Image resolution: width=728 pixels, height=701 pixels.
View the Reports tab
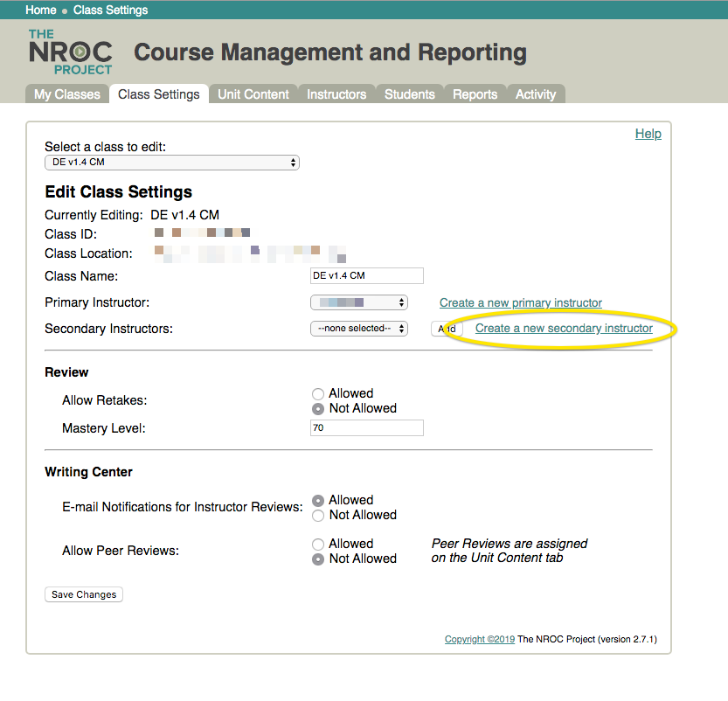coord(475,94)
